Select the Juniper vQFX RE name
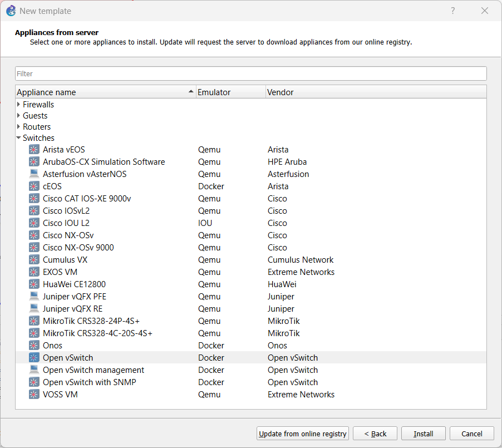The height and width of the screenshot is (448, 502). [x=73, y=309]
